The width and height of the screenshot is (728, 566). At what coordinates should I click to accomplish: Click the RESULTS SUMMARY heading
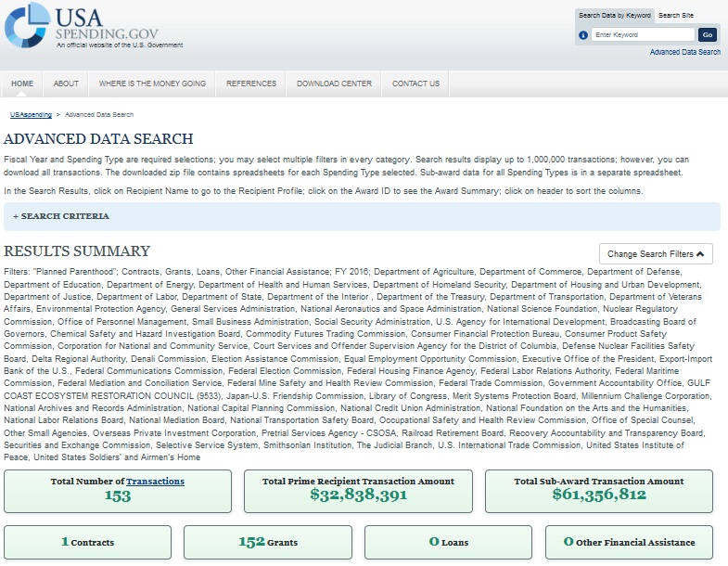pos(77,251)
